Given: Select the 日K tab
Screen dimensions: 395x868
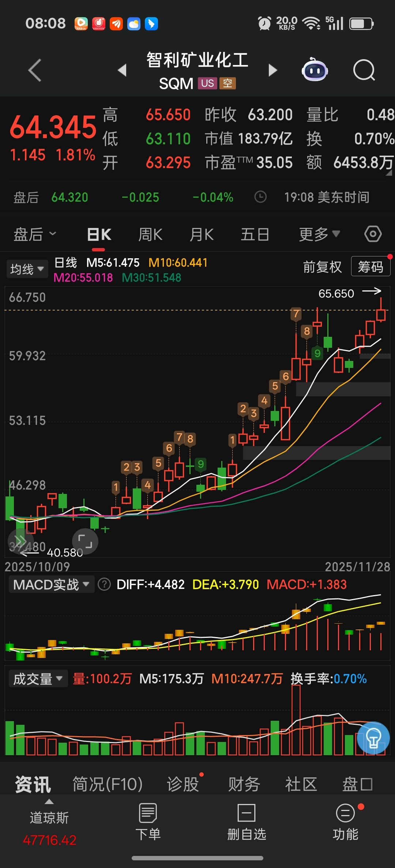Looking at the screenshot, I should 99,235.
